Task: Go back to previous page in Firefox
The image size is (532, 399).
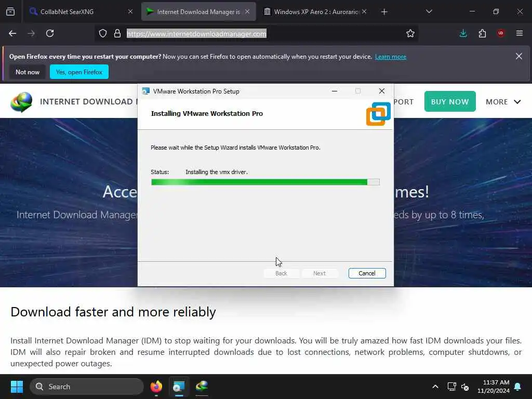Action: (12, 33)
